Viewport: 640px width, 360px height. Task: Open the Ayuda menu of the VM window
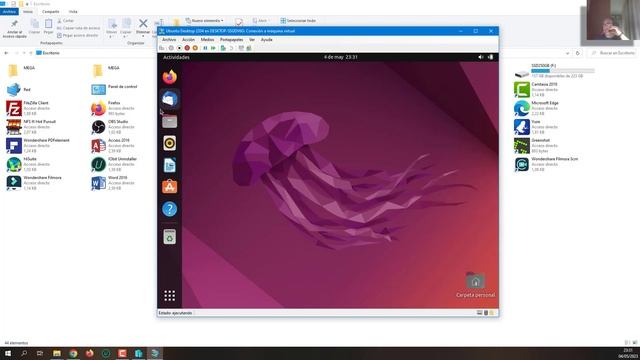point(267,40)
